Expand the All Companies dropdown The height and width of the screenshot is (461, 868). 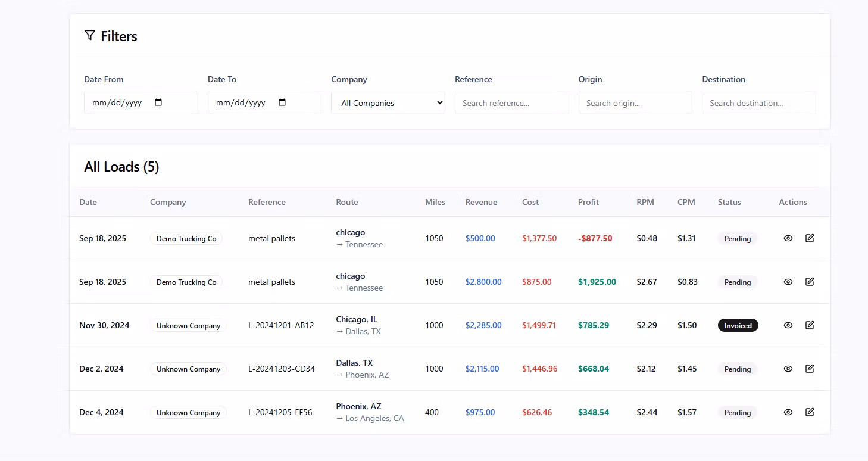click(388, 102)
